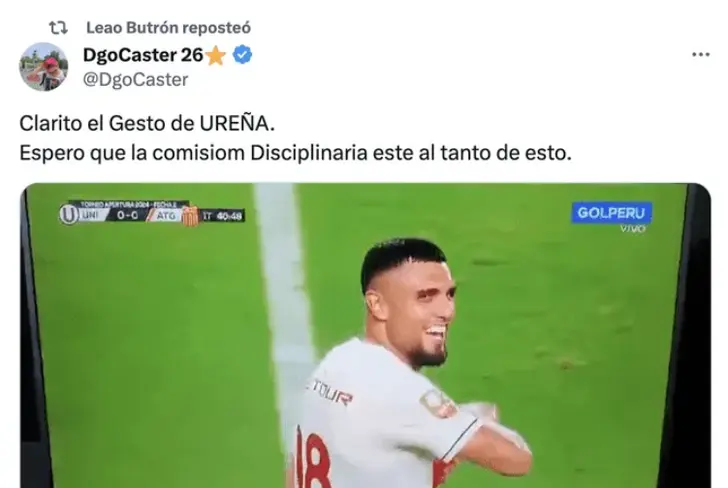Click the GOLPERU logo in the video
The image size is (728, 488).
pos(611,213)
